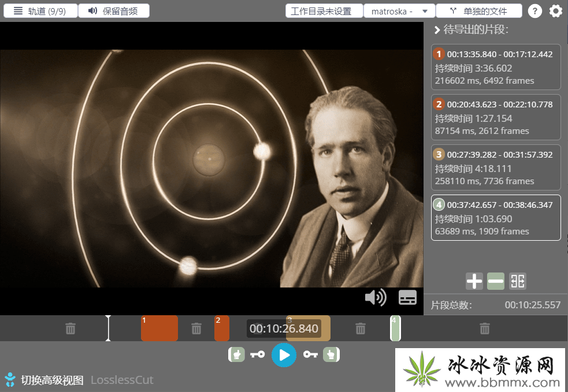Toggle subtitles icon on the video player
The width and height of the screenshot is (568, 392).
coord(407,297)
